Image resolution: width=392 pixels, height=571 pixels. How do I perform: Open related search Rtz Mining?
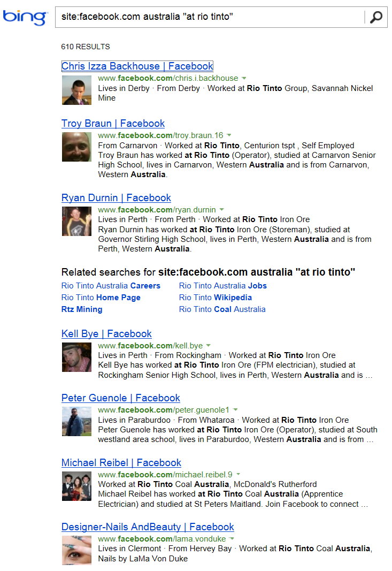(x=82, y=309)
